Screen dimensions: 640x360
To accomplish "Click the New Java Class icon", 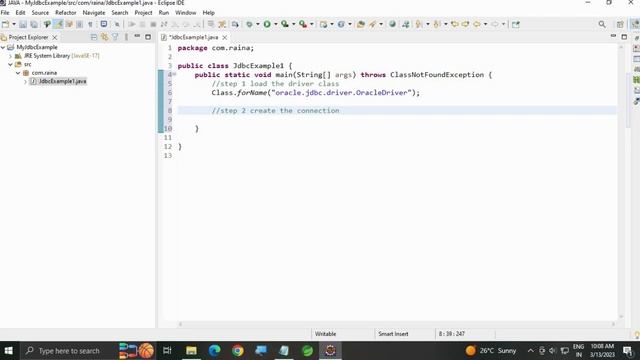I will click(341, 24).
